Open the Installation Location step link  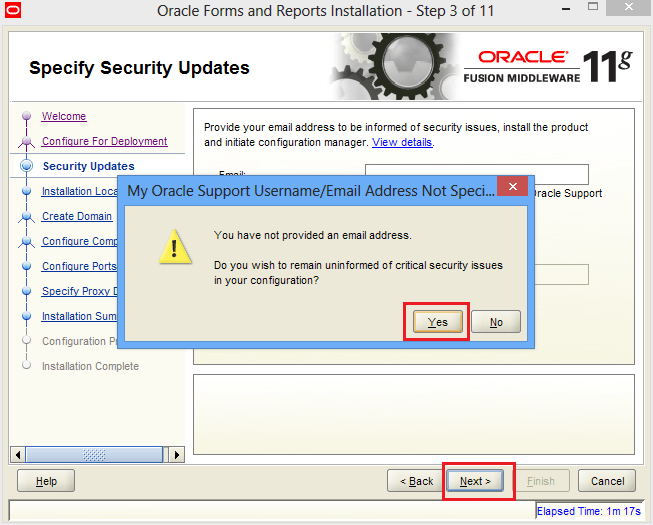pos(80,191)
